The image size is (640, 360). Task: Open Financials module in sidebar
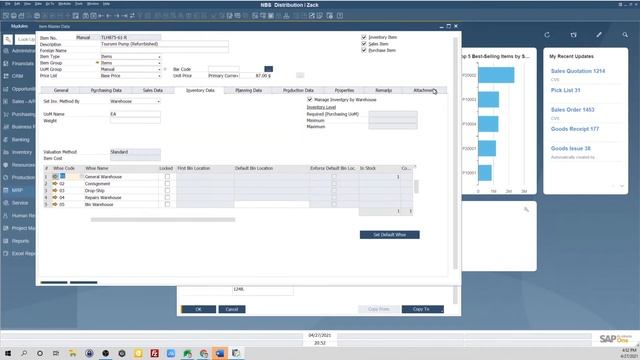[x=19, y=64]
